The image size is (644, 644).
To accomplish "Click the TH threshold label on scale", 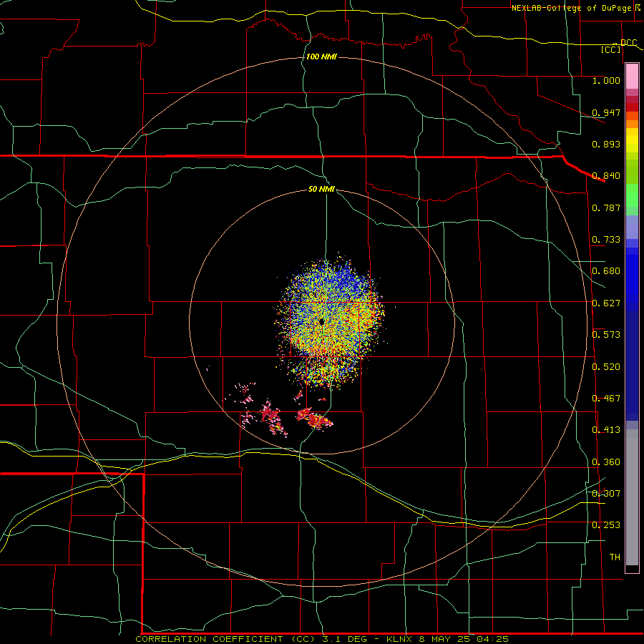I will [x=615, y=557].
